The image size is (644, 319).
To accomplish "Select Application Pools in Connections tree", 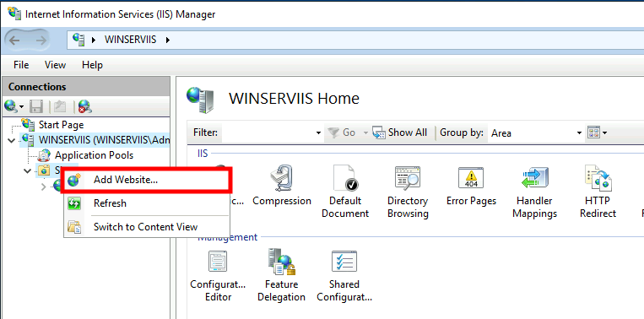I will pos(94,155).
